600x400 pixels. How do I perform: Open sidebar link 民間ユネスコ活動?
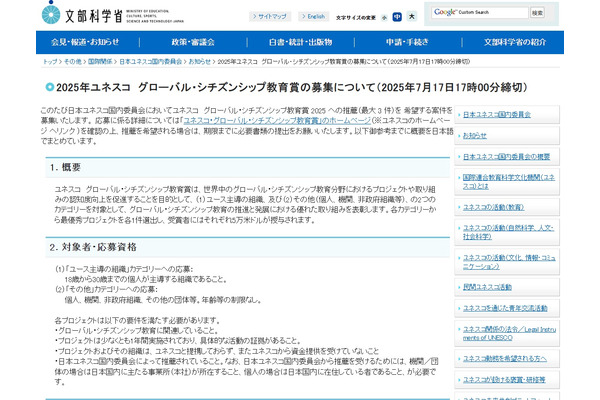(487, 287)
